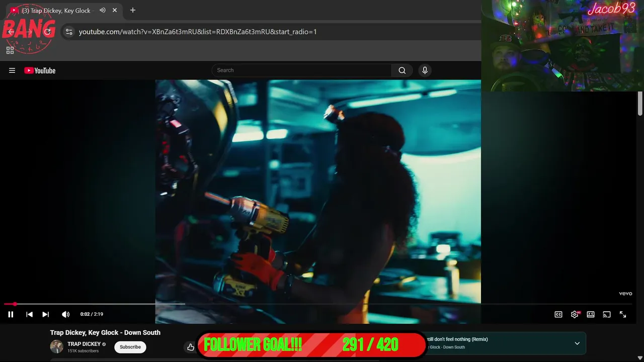Select the Trap Dickey, Key Glock browser tab
Viewport: 644px width, 362px height.
click(63, 10)
